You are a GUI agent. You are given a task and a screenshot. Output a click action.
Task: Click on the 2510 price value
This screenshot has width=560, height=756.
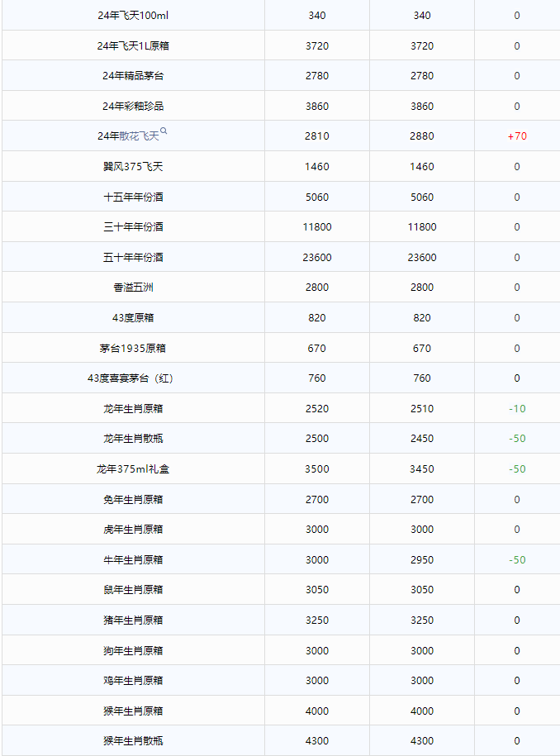pyautogui.click(x=422, y=409)
